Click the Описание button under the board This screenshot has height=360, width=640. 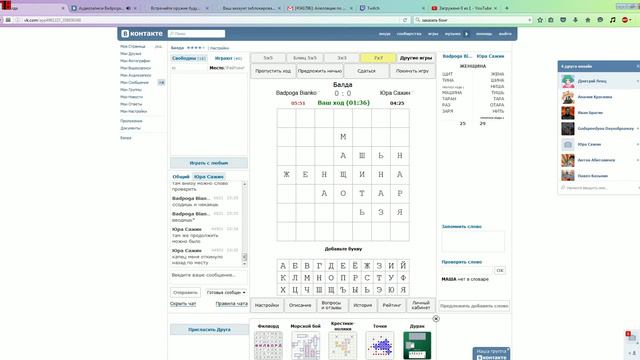pos(300,305)
